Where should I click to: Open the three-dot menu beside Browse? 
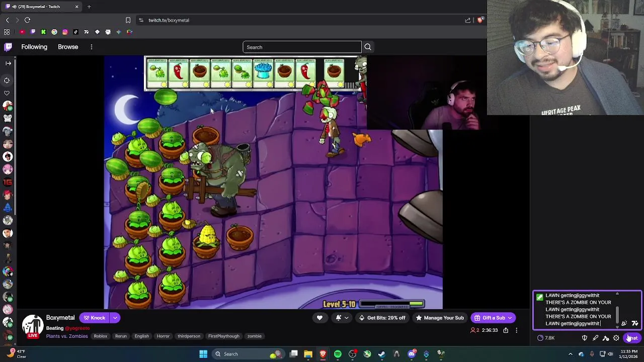click(x=92, y=47)
